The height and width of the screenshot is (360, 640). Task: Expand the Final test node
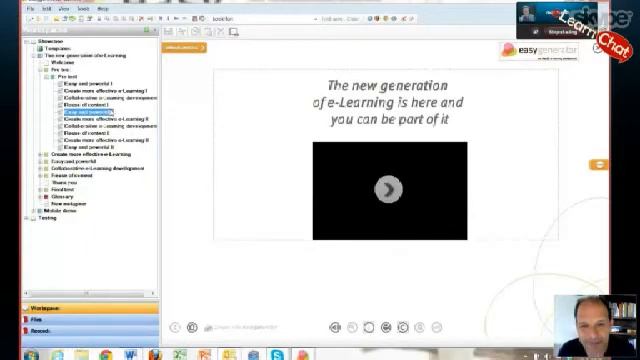(x=40, y=190)
